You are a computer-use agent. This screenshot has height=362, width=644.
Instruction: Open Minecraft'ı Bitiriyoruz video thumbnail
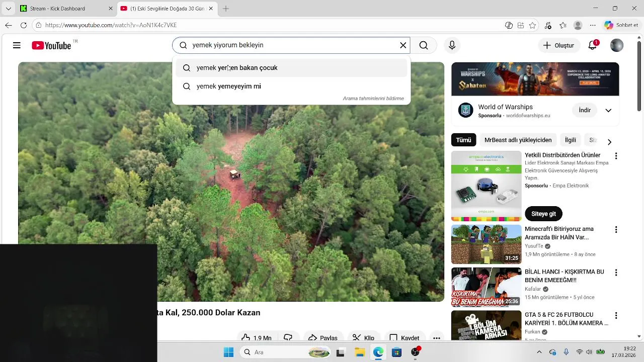point(486,244)
